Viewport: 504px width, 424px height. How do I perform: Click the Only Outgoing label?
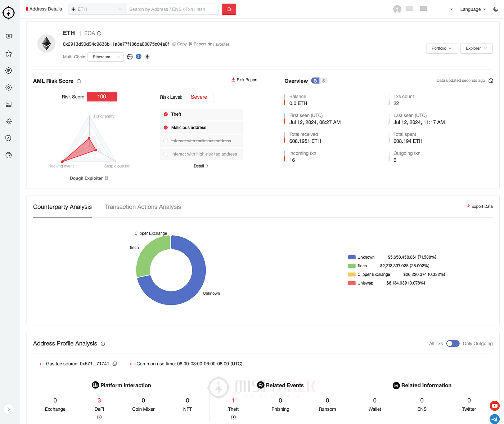coord(478,344)
